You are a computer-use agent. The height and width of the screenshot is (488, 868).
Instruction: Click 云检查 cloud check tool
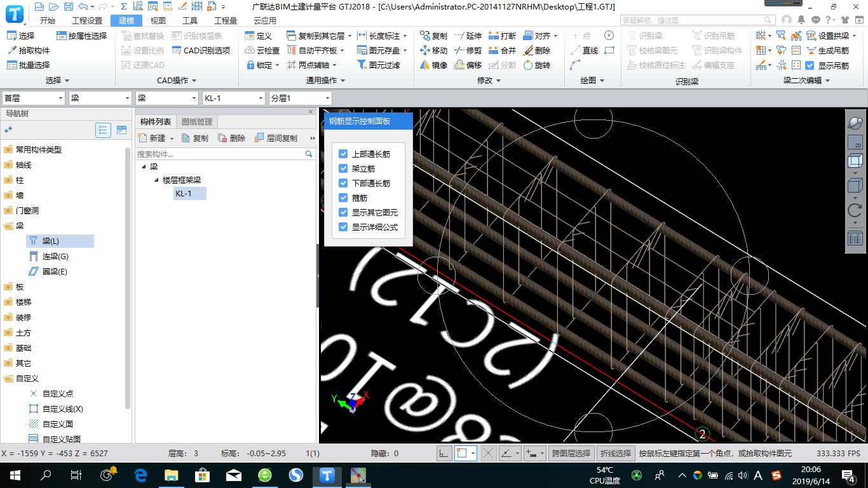pyautogui.click(x=262, y=51)
